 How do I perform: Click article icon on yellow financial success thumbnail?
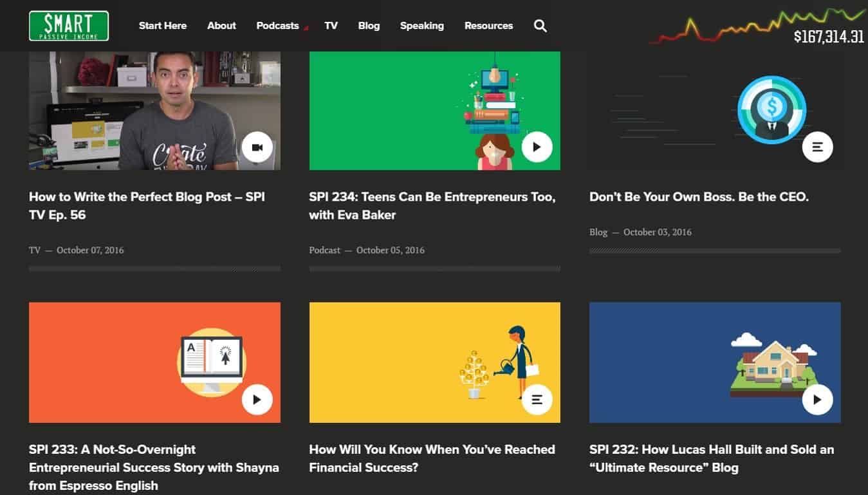(537, 400)
